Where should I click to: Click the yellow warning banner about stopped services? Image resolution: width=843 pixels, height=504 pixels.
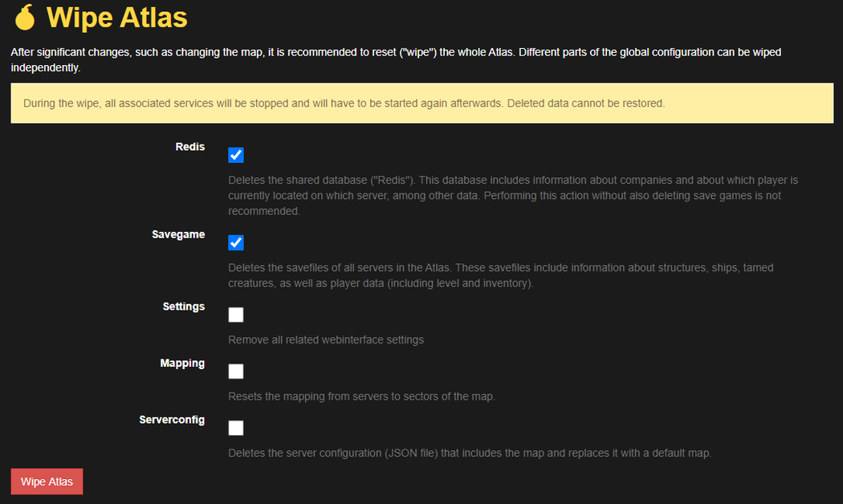click(x=421, y=103)
